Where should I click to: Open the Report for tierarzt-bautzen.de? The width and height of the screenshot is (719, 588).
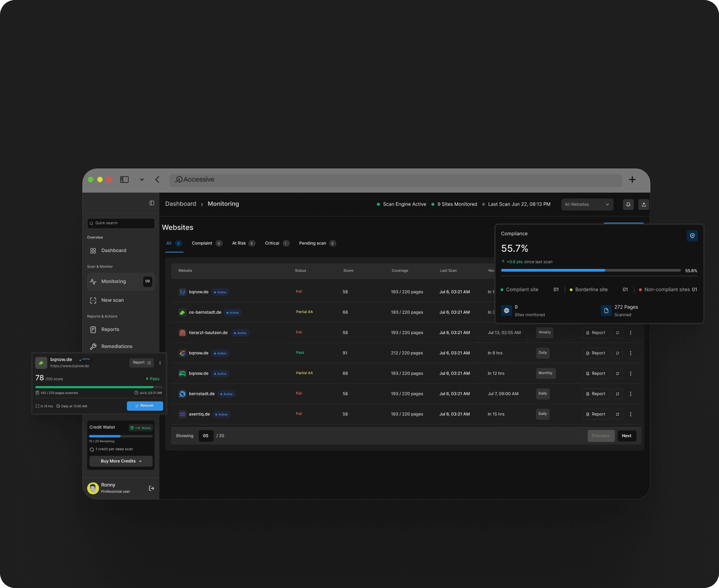click(x=596, y=333)
